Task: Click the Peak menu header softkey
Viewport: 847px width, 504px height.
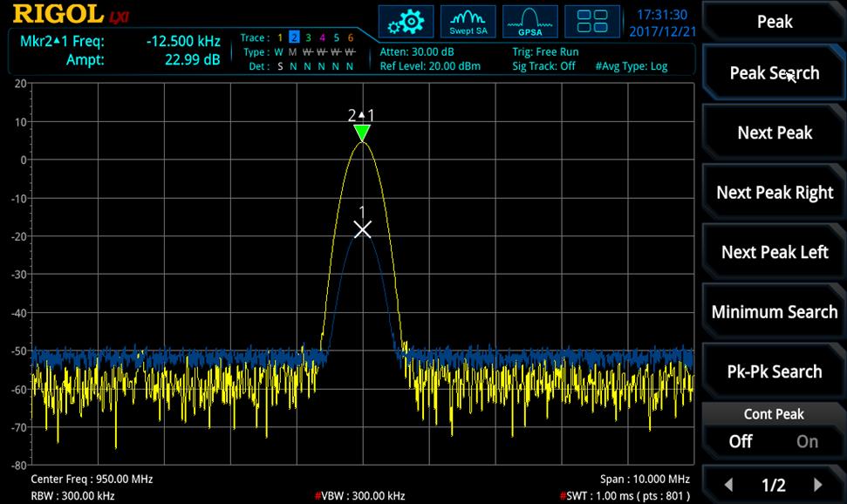Action: tap(773, 21)
